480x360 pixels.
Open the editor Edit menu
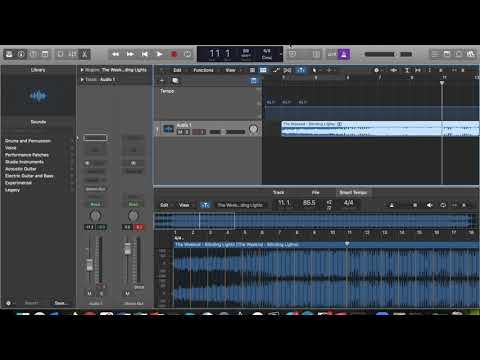[164, 205]
